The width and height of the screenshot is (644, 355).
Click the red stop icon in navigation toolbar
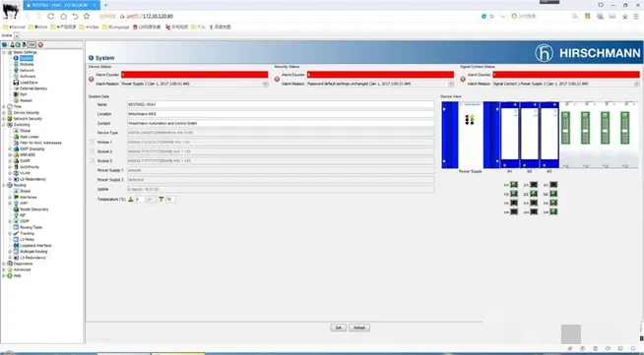point(40,44)
